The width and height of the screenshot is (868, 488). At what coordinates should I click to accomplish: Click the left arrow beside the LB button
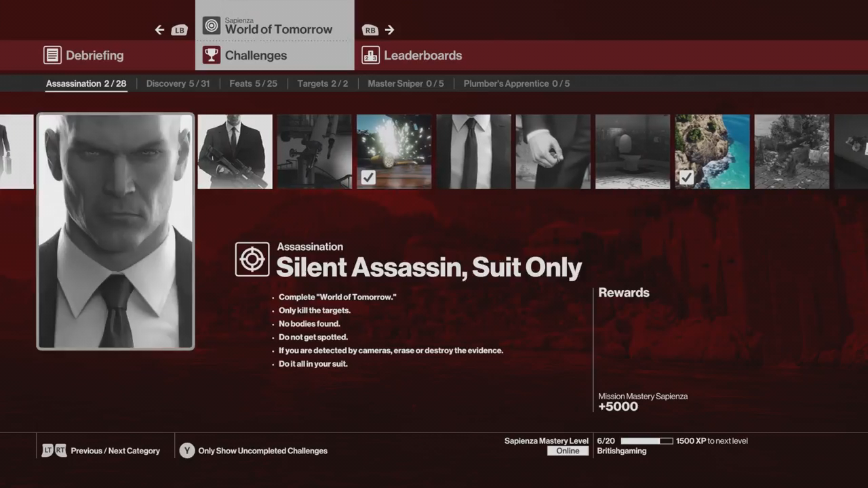(x=159, y=30)
